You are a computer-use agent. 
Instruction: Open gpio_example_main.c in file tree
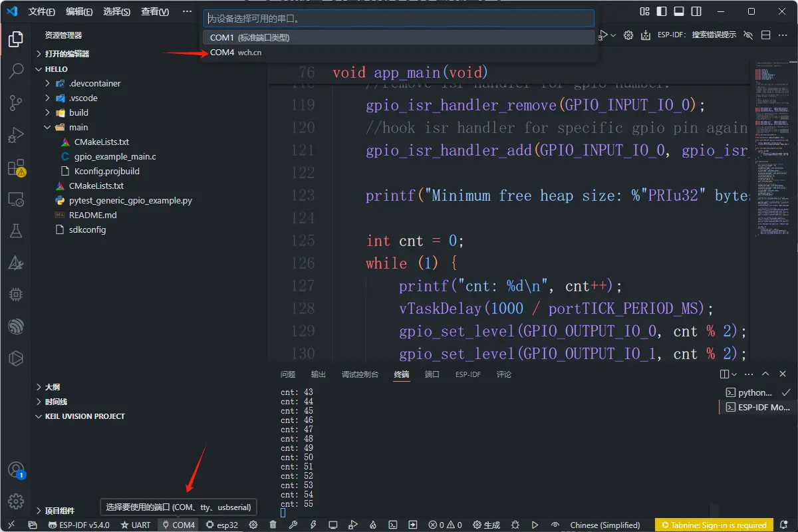115,156
